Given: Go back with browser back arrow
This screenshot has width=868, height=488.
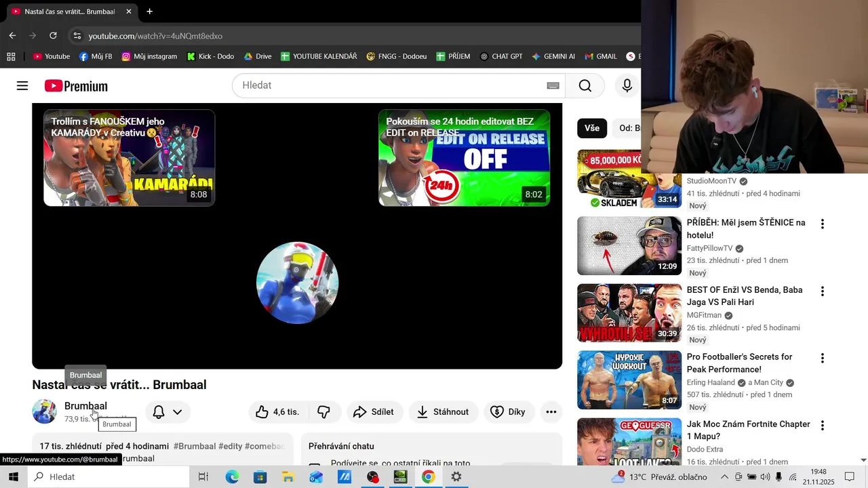Looking at the screenshot, I should tap(12, 35).
